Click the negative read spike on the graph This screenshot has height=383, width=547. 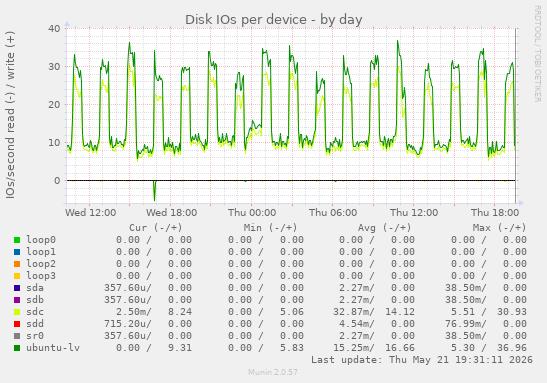[x=155, y=191]
